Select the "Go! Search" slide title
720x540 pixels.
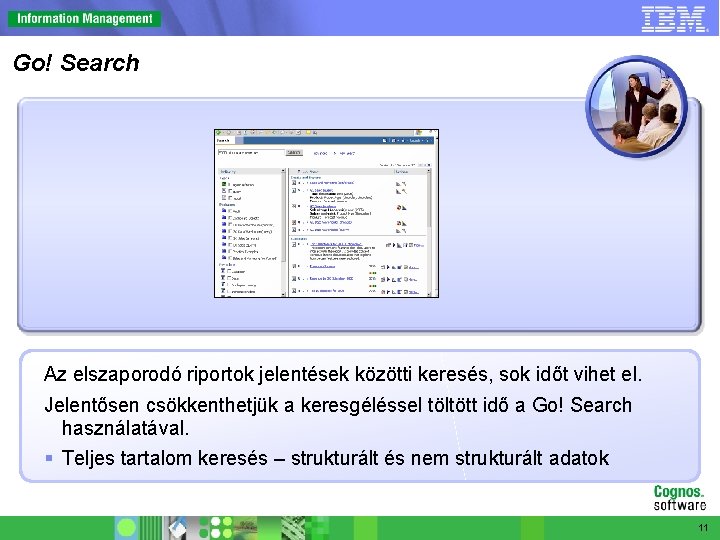[76, 63]
